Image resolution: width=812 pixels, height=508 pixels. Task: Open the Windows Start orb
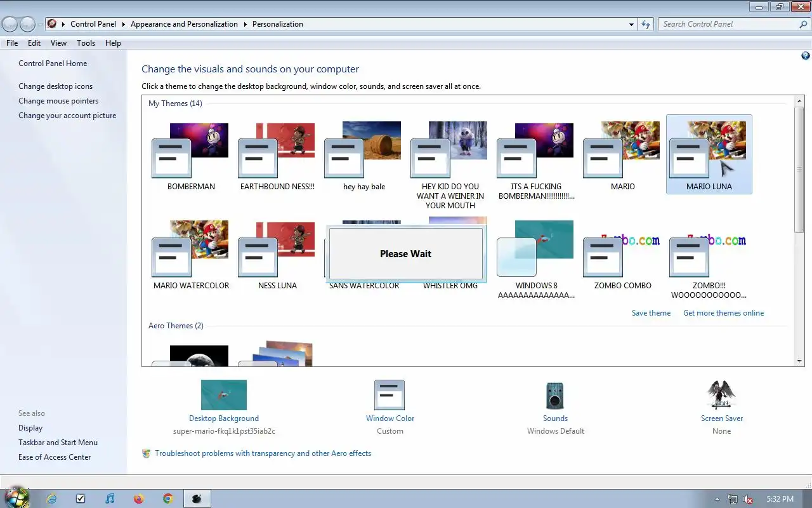point(17,497)
